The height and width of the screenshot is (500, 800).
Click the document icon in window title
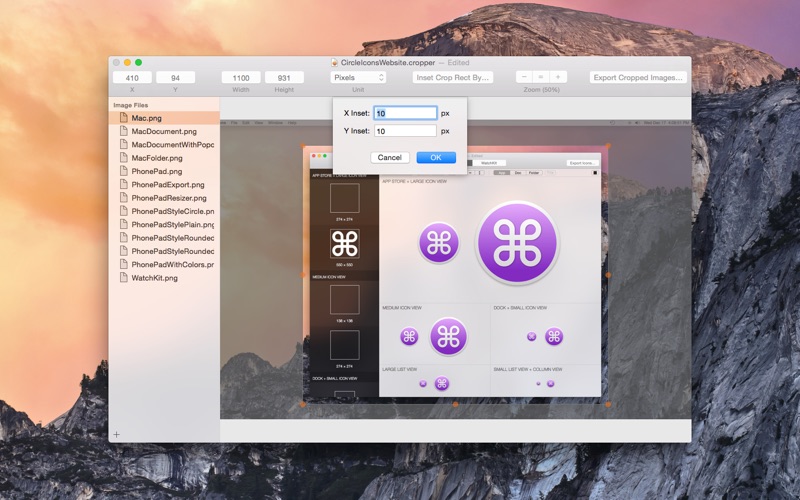point(334,62)
